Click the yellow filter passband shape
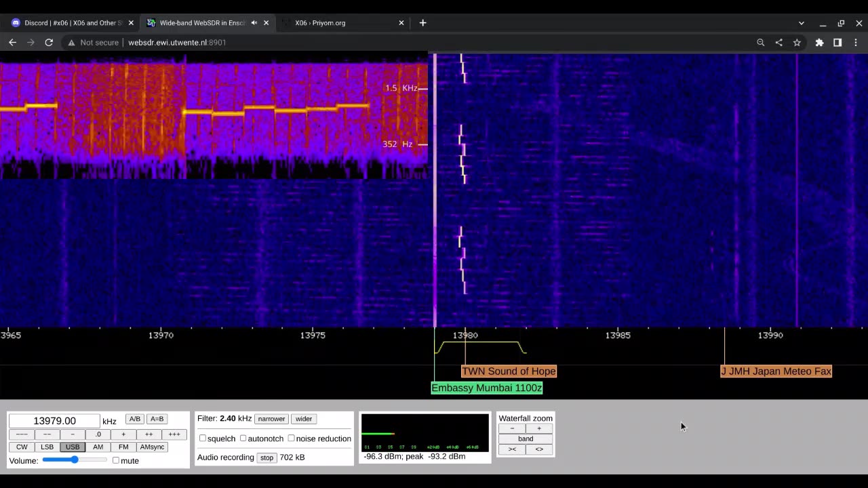Screen dimensions: 868x488 point(480,347)
